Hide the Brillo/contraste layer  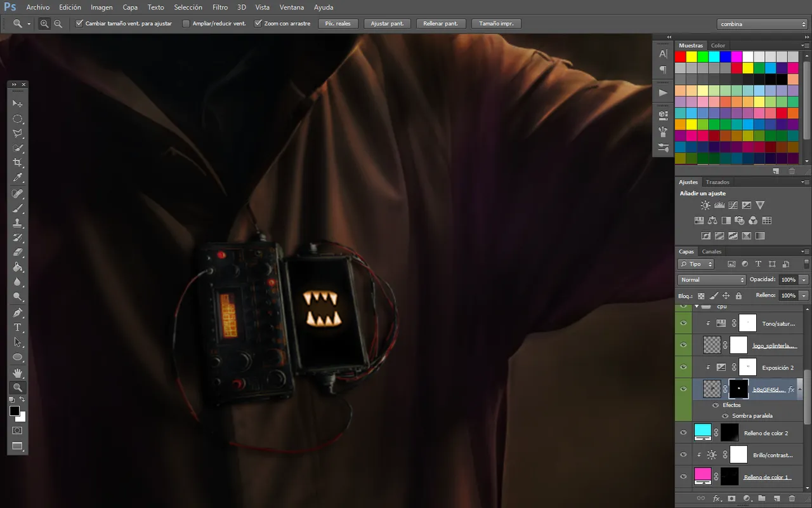point(683,455)
